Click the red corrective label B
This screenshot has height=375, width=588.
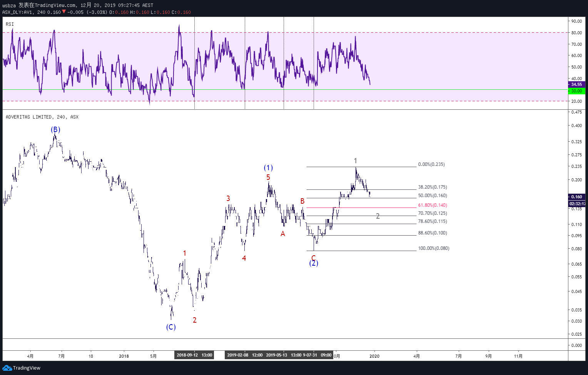[x=302, y=201]
